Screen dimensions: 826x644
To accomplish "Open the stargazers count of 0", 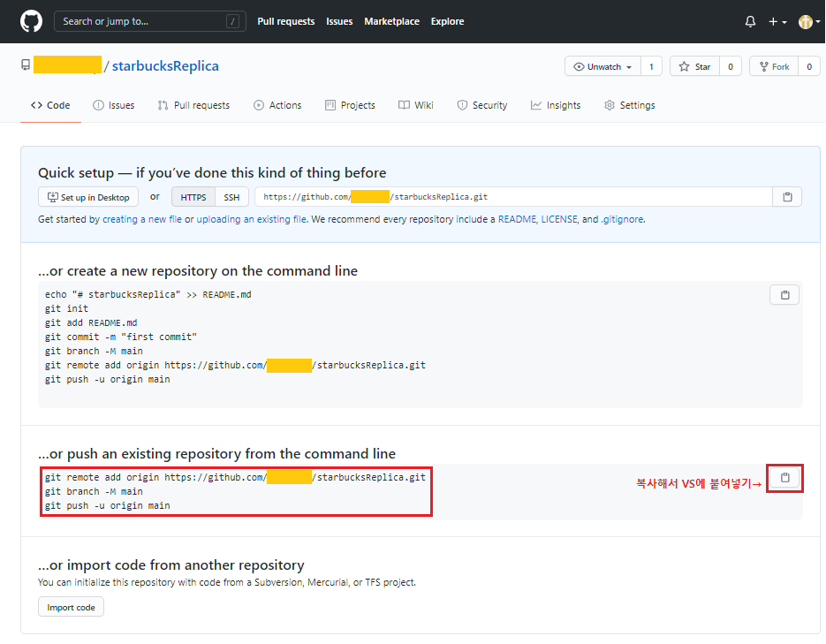I will pyautogui.click(x=730, y=66).
